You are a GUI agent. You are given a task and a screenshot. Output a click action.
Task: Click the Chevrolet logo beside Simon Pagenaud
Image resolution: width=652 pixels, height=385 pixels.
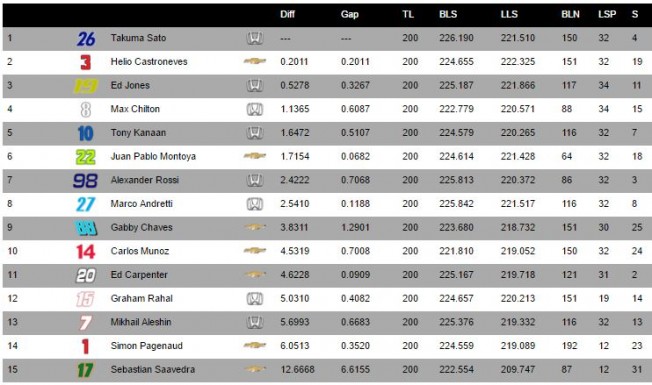tap(254, 346)
